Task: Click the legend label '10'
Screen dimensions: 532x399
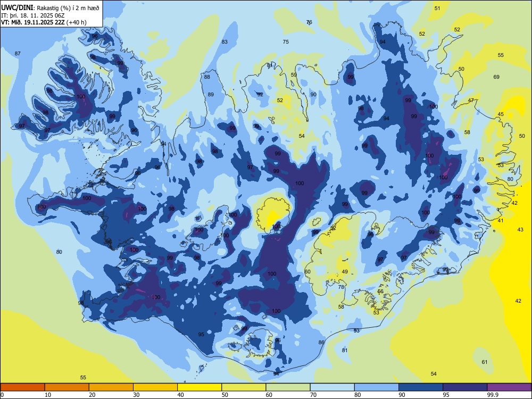Action: pos(48,395)
